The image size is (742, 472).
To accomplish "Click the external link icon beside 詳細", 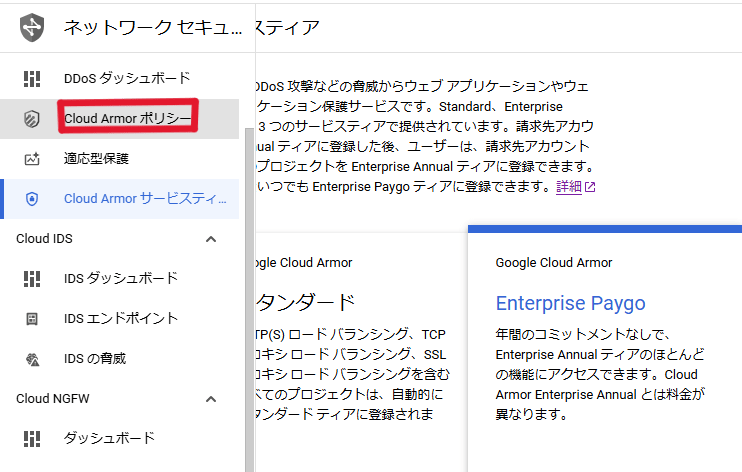I will [x=590, y=187].
